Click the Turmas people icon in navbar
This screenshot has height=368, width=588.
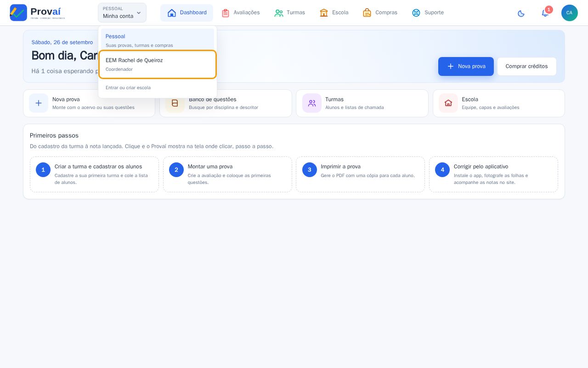tap(279, 13)
